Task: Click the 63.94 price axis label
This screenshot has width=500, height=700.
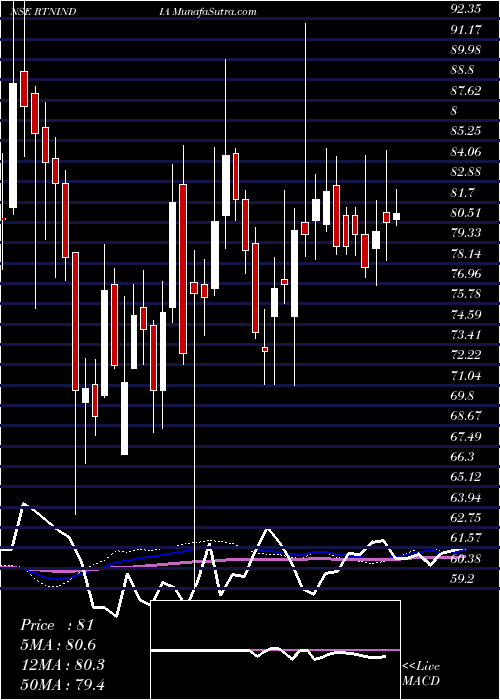Action: (x=468, y=497)
